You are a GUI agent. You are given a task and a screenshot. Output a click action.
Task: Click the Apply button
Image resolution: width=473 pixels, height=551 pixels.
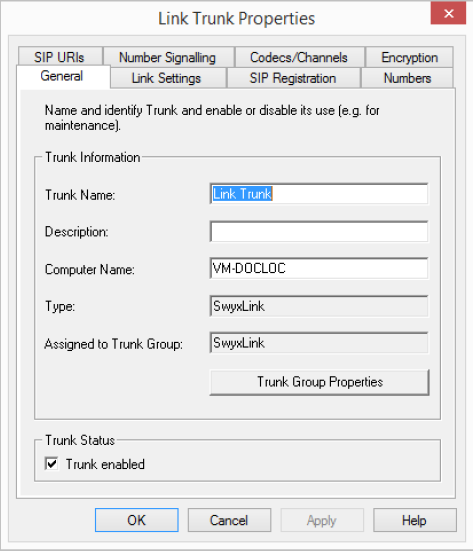click(322, 520)
